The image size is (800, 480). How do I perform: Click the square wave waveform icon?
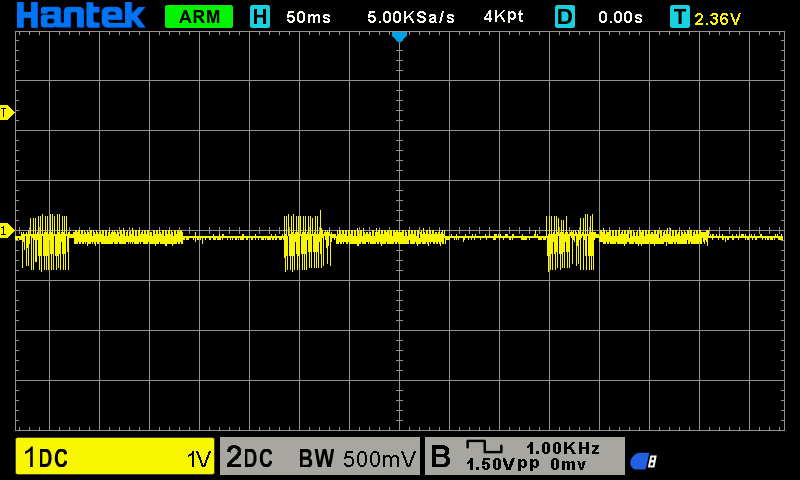[x=485, y=447]
